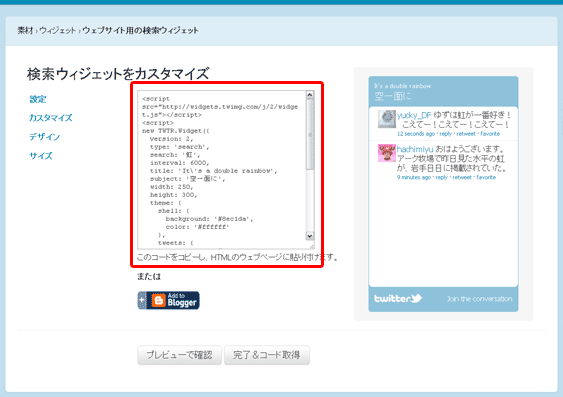
Task: Click yucky_DF's avatar thumbnail
Action: pos(387,119)
